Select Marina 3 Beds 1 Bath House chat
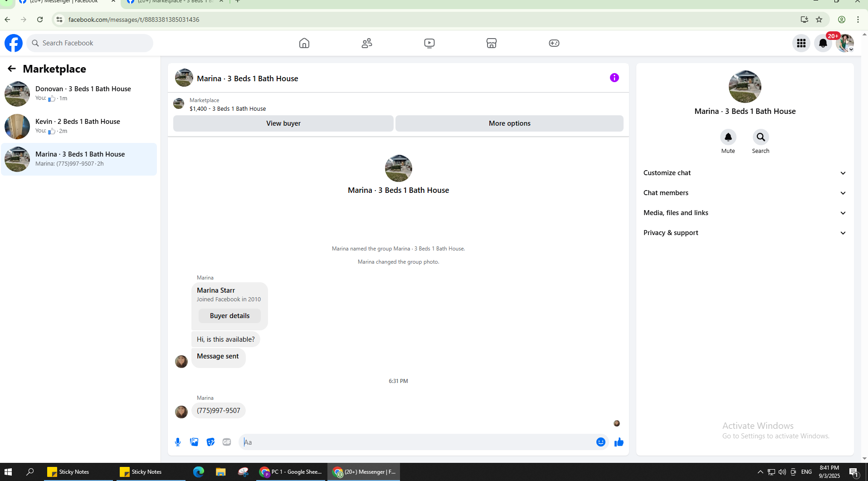Screen dimensions: 868x481 (79, 159)
